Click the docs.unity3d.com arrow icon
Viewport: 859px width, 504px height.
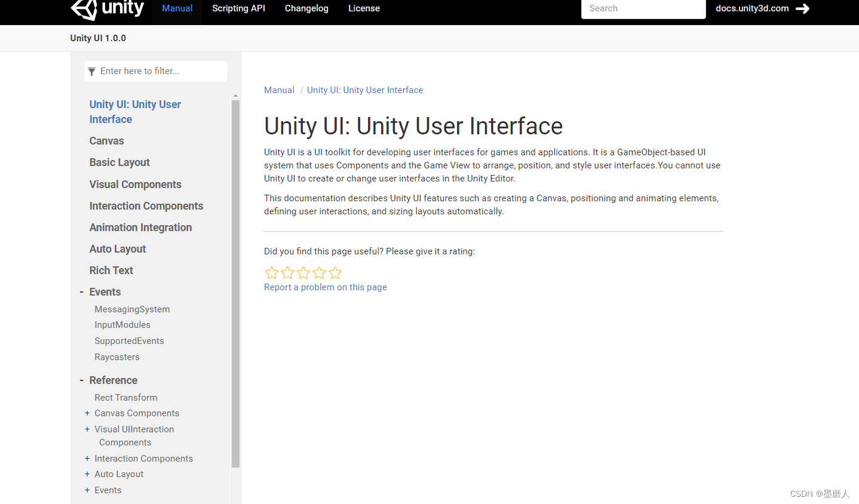(x=803, y=8)
